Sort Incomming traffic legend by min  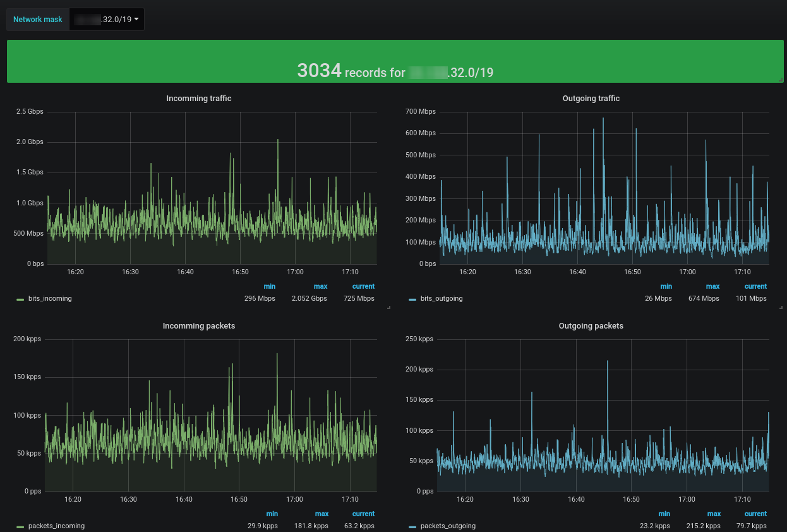pos(269,287)
